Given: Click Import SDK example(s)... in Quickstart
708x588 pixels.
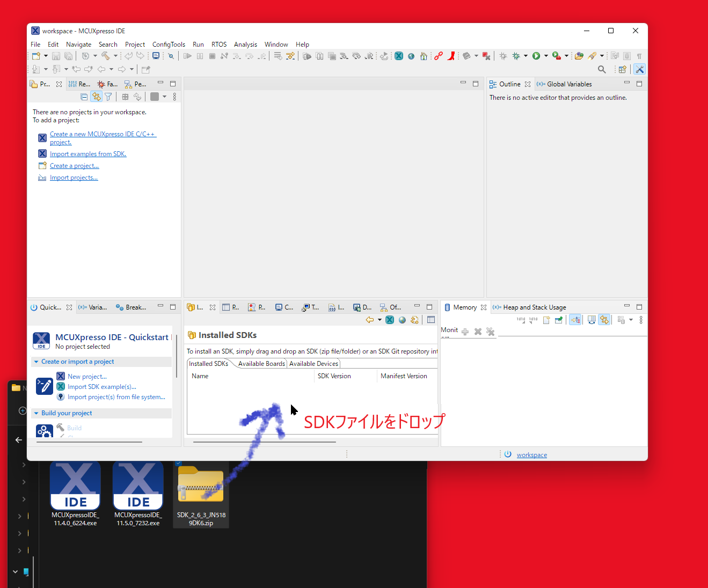Looking at the screenshot, I should pos(102,387).
